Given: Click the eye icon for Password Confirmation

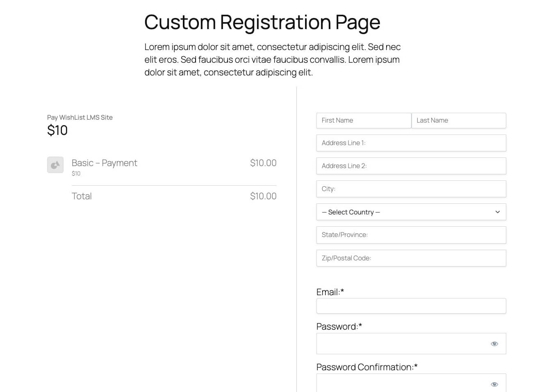Looking at the screenshot, I should coord(494,384).
